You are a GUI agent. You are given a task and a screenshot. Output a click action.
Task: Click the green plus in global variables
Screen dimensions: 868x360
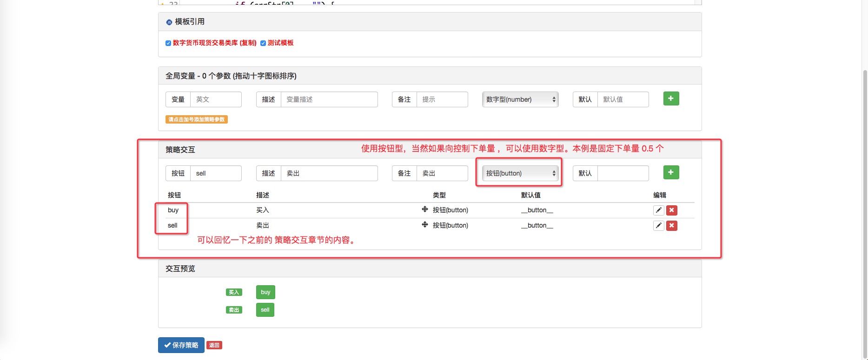671,98
